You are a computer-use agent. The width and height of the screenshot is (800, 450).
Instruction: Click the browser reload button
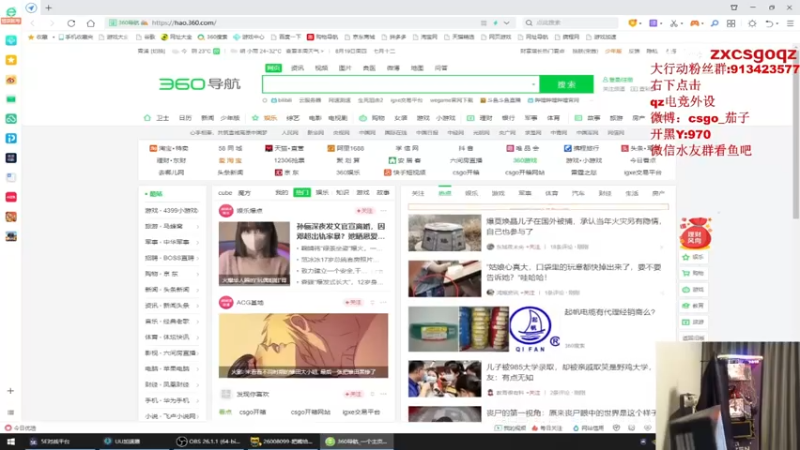pyautogui.click(x=71, y=23)
